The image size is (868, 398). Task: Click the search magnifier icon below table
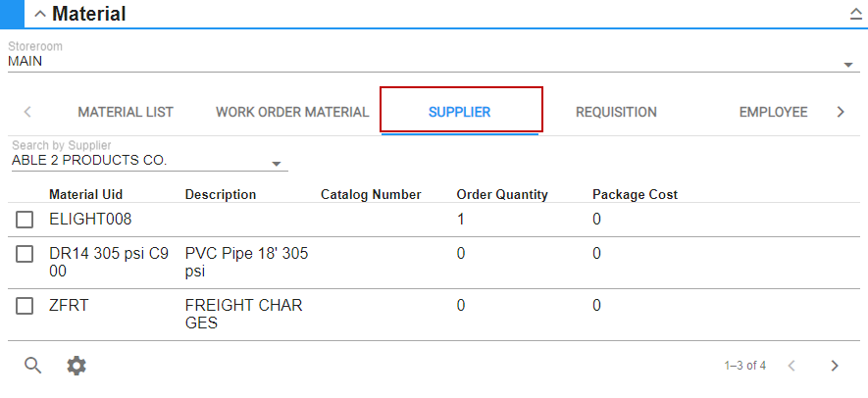33,366
